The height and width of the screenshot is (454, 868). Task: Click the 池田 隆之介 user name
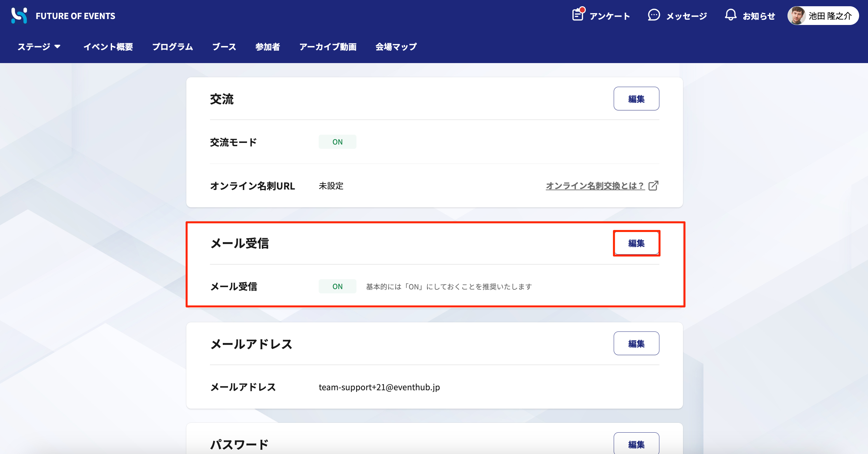[830, 16]
